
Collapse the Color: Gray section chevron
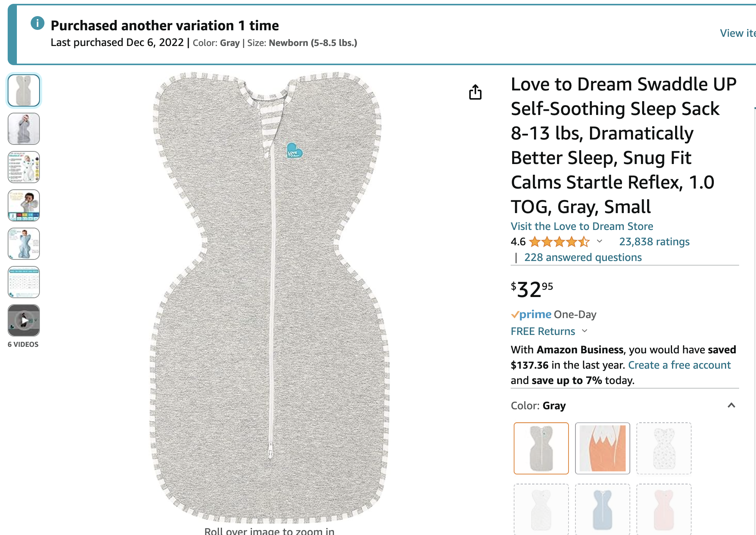[x=731, y=405]
